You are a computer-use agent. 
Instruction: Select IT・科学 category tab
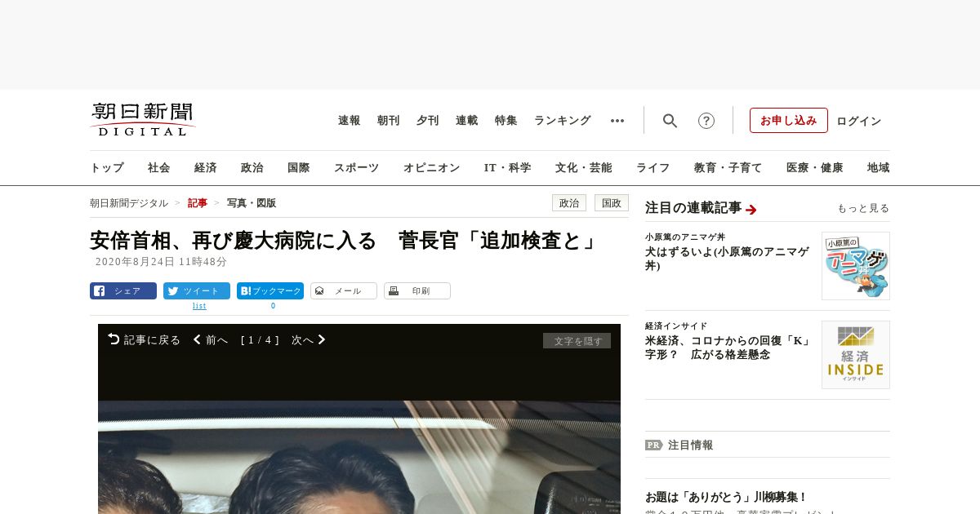coord(508,168)
